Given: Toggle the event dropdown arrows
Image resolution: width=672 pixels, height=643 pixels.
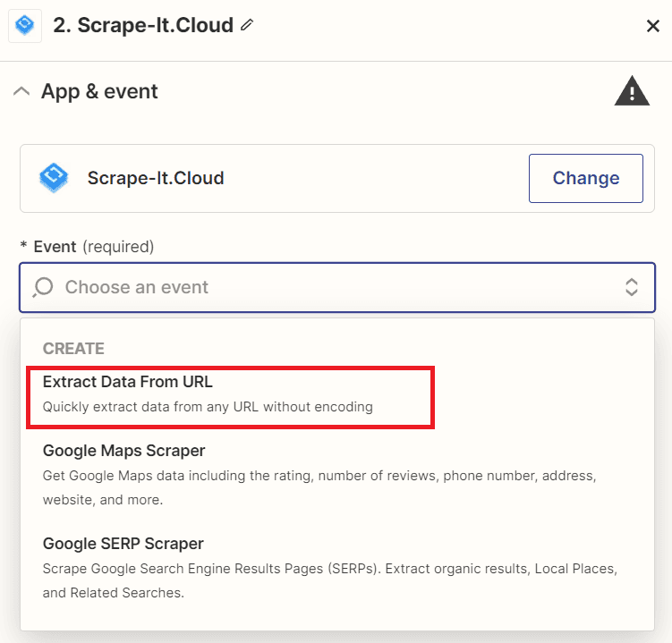Looking at the screenshot, I should coord(631,287).
